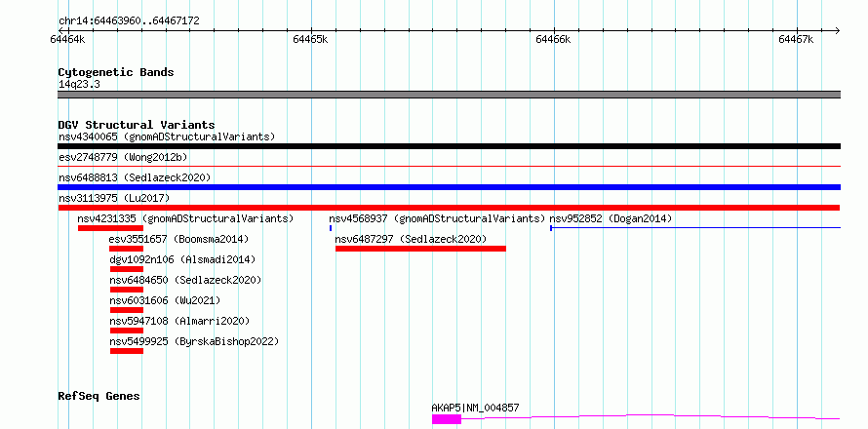Click the red bar under esv3551657
Image resolution: width=868 pixels, height=429 pixels.
tap(127, 249)
